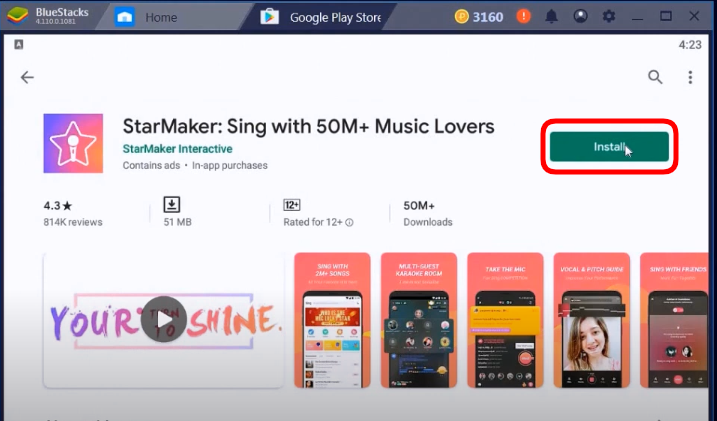Open the notifications bell icon
This screenshot has height=421, width=717.
pyautogui.click(x=551, y=17)
